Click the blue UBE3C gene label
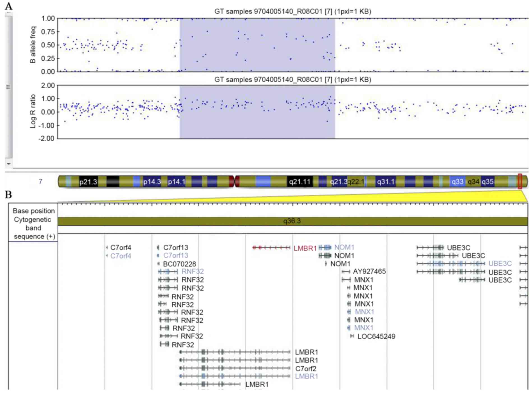 [x=500, y=264]
